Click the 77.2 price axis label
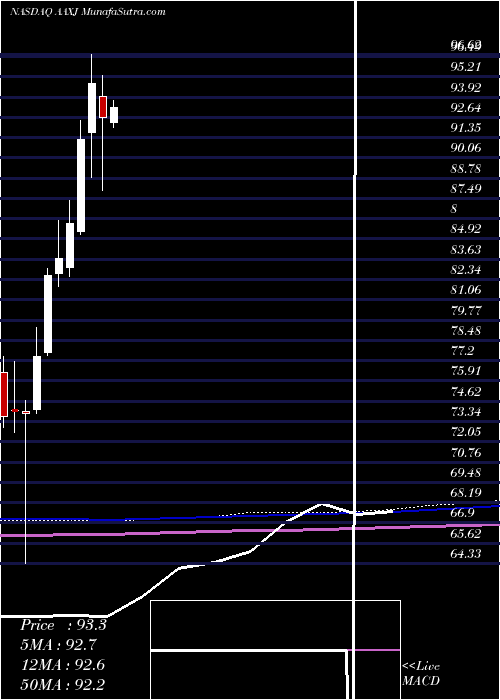500x700 pixels. tap(462, 351)
